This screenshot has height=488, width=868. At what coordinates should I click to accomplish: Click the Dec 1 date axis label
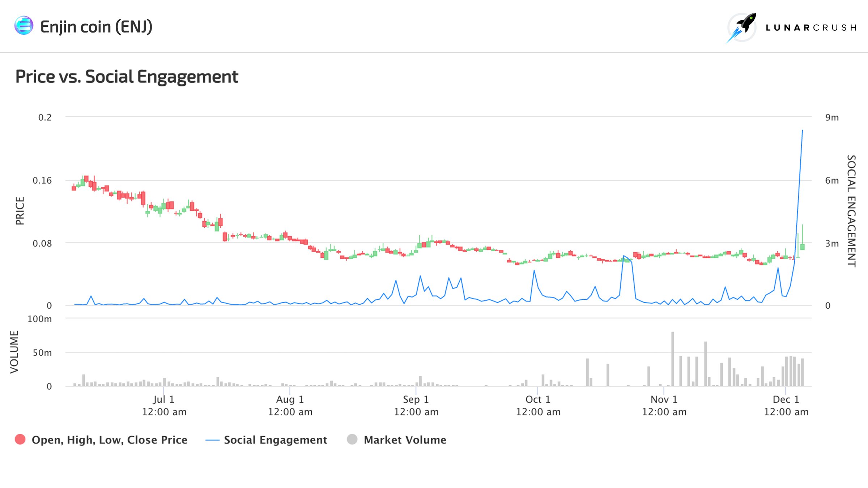tap(786, 405)
